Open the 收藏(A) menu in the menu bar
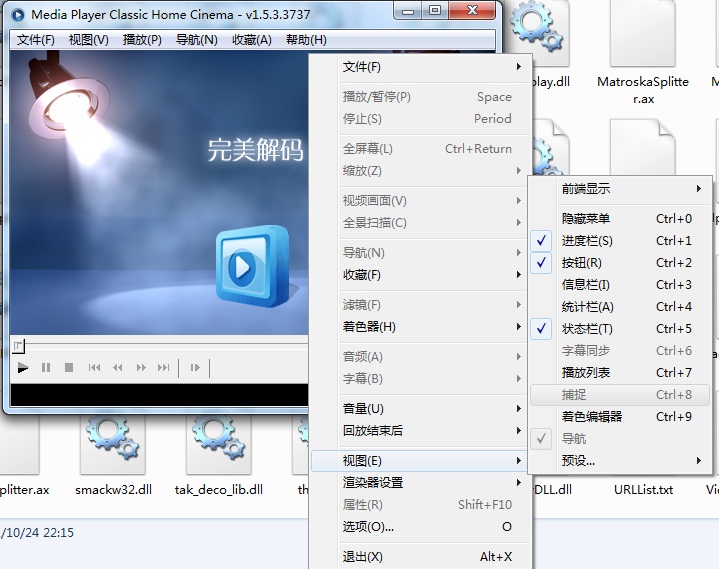Image resolution: width=719 pixels, height=569 pixels. (x=252, y=40)
